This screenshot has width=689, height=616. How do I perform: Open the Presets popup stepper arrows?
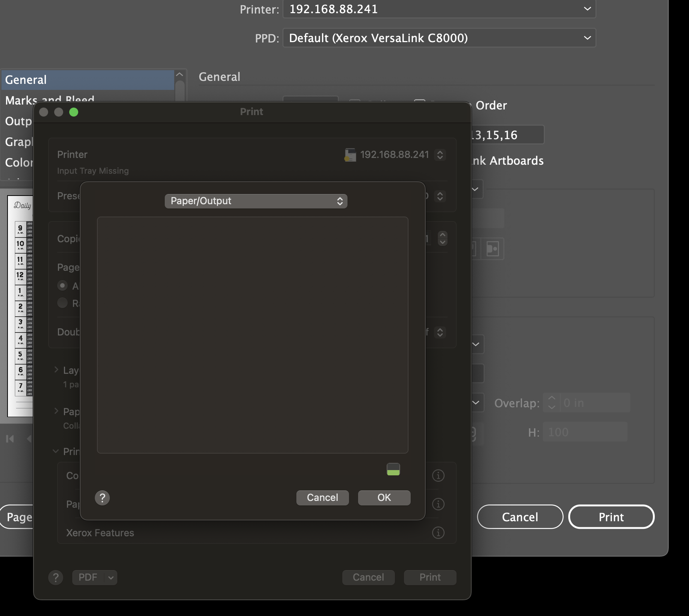(440, 196)
